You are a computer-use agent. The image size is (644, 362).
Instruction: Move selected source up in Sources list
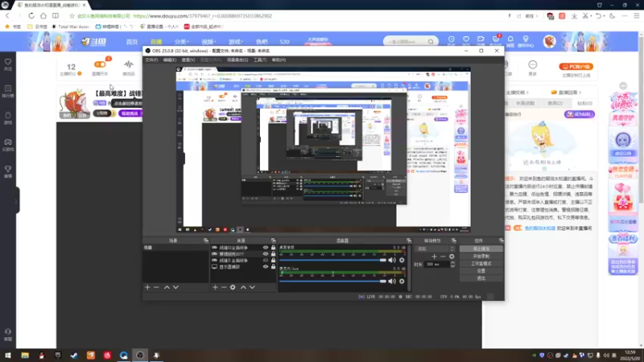point(243,287)
